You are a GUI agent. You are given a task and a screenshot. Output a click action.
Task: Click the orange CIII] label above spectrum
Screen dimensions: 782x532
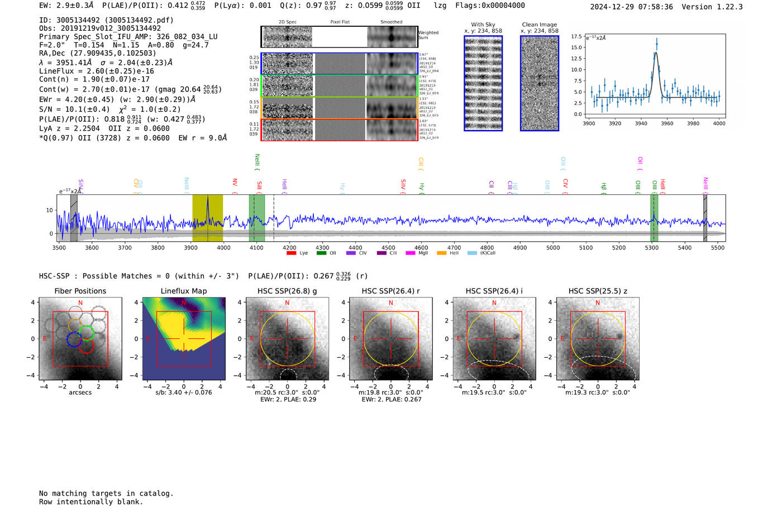point(421,164)
